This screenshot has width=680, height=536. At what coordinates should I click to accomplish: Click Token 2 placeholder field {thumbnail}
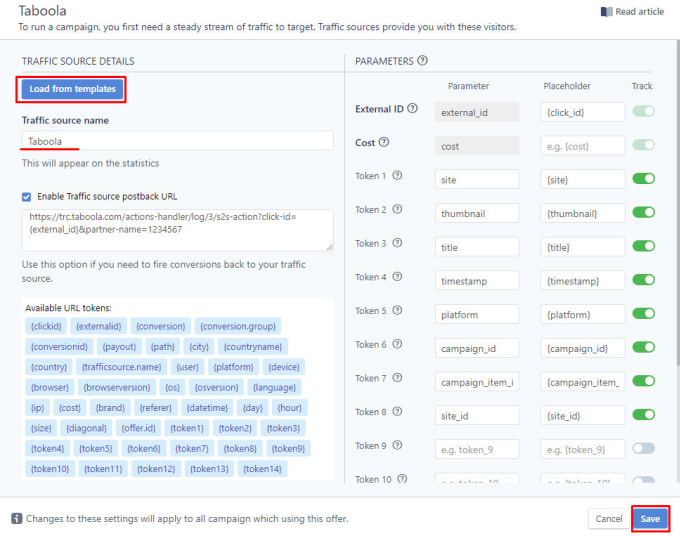pos(583,213)
